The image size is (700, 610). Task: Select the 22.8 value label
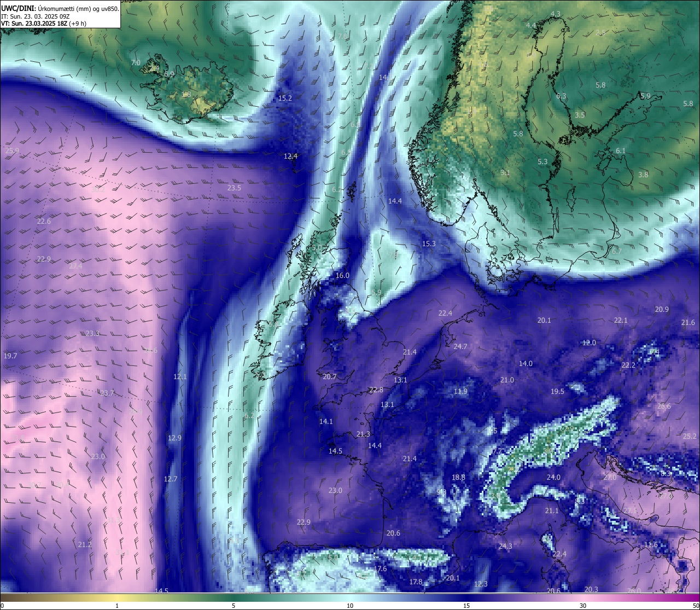[376, 390]
